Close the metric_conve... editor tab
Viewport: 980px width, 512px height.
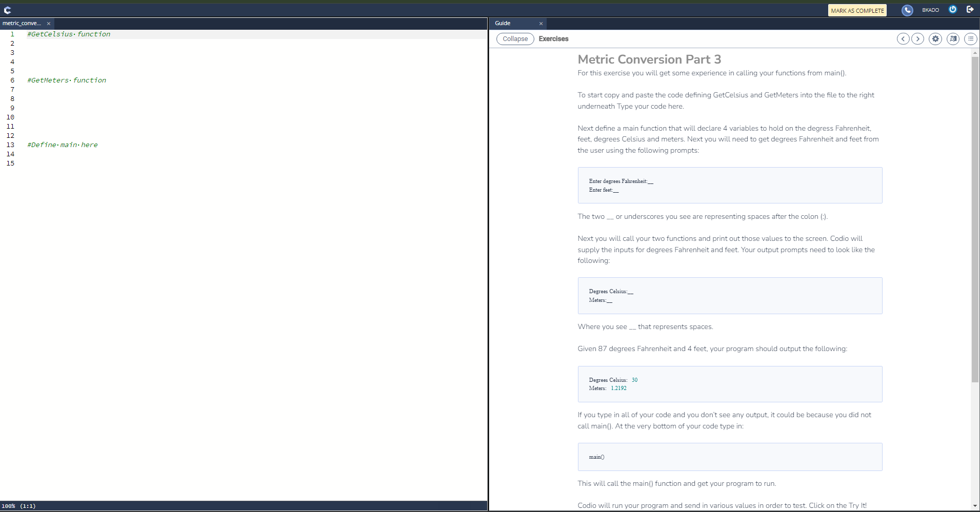(48, 23)
